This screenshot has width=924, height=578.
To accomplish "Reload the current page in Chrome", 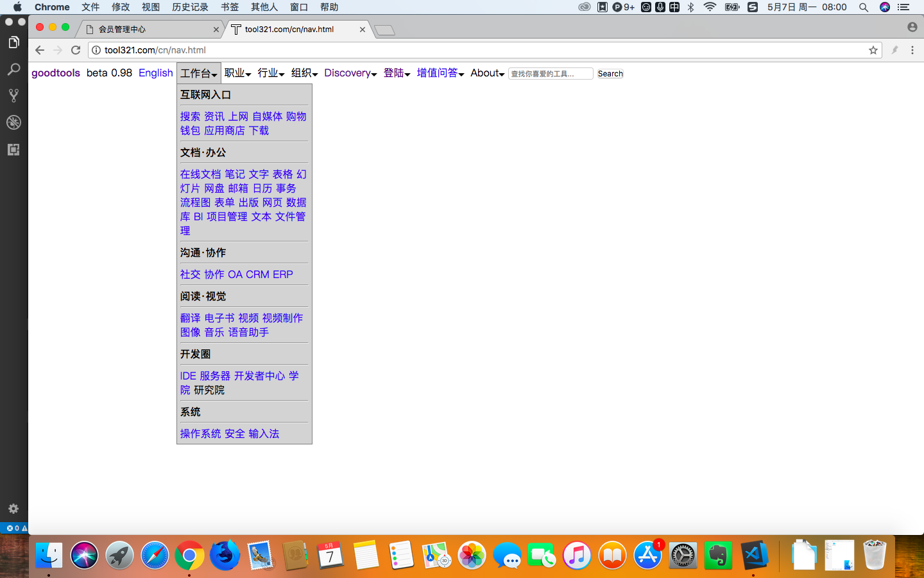I will [76, 50].
